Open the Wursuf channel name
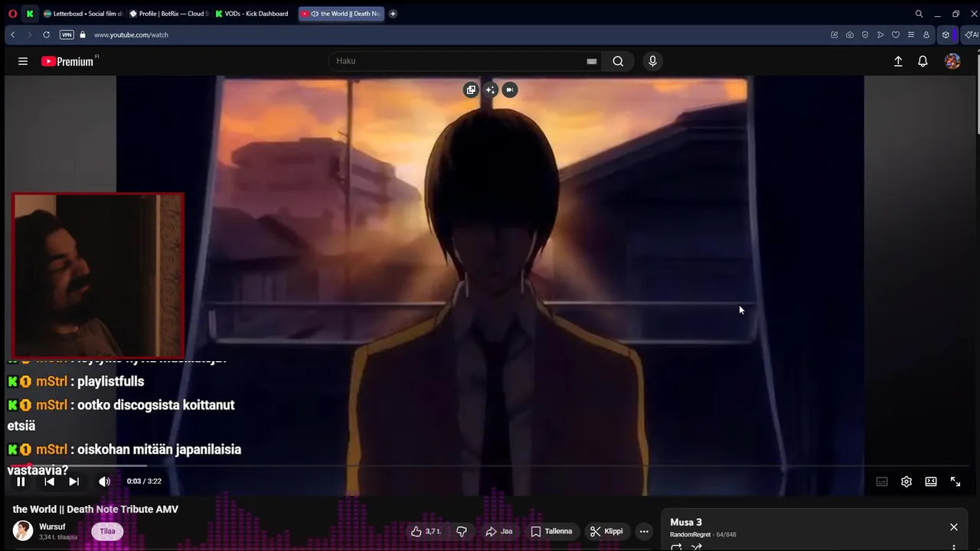Screen dimensions: 980x551 pos(52,527)
